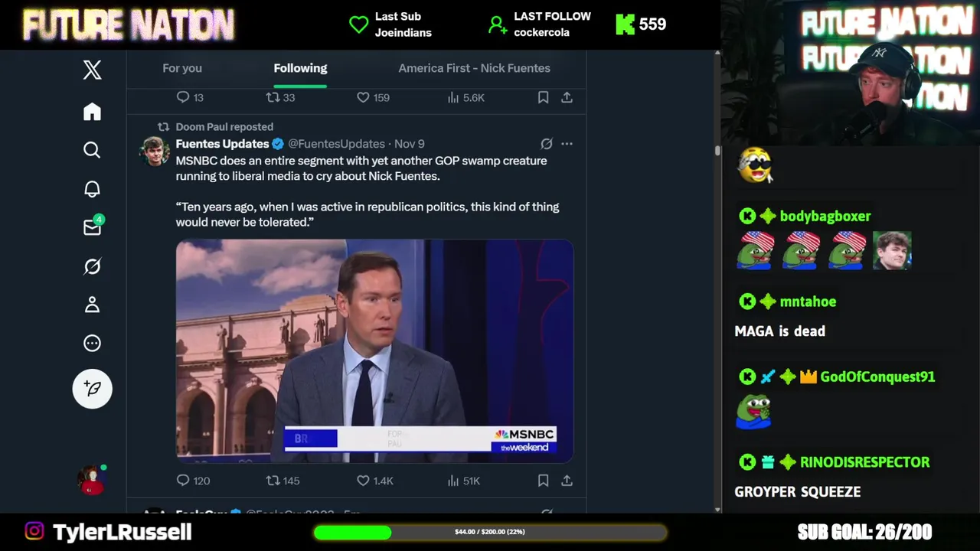Click the Kick logo beside 559

pos(625,24)
